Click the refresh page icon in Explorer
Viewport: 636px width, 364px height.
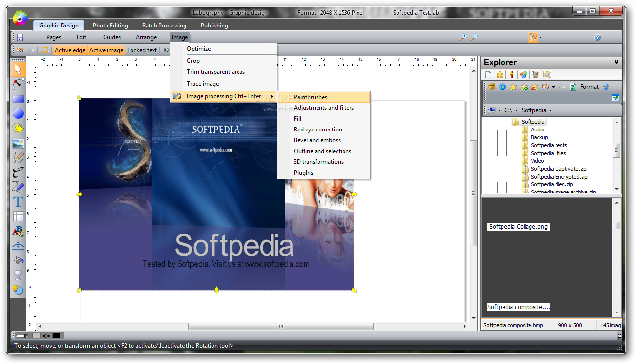tap(573, 87)
